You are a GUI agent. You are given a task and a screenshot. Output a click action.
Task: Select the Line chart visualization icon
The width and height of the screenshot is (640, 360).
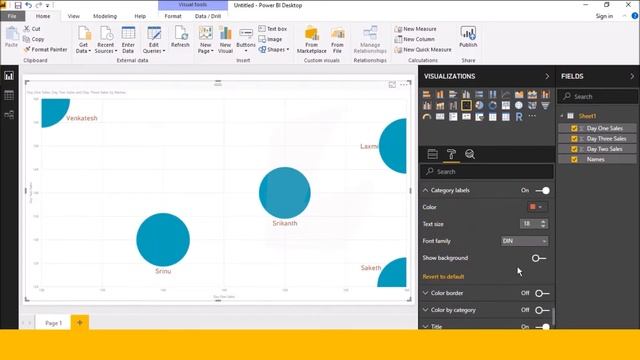click(506, 94)
